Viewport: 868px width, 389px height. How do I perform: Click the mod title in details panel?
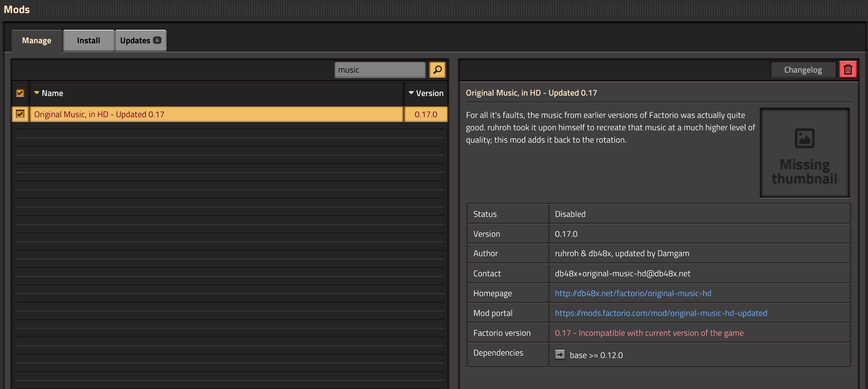[x=531, y=93]
